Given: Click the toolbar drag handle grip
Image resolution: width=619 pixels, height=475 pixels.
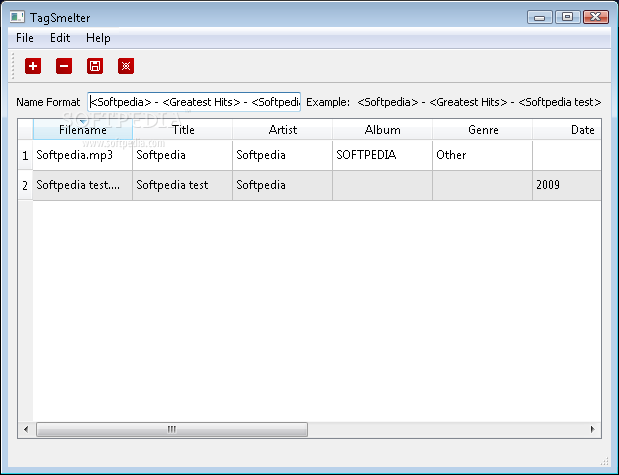Looking at the screenshot, I should pos(13,66).
